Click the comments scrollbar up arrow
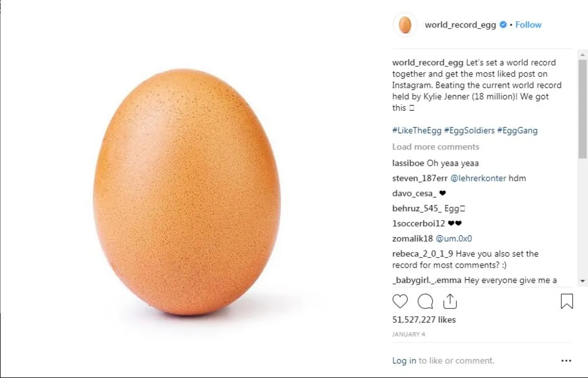Viewport: 588px width, 378px height. pos(582,53)
